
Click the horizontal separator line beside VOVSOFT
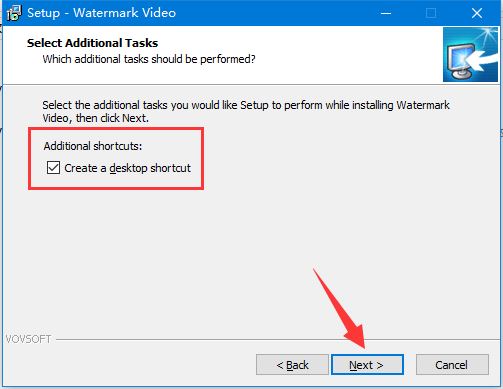point(277,340)
